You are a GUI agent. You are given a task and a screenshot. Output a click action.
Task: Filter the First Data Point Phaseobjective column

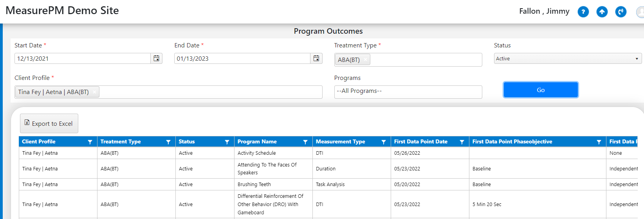(x=599, y=142)
